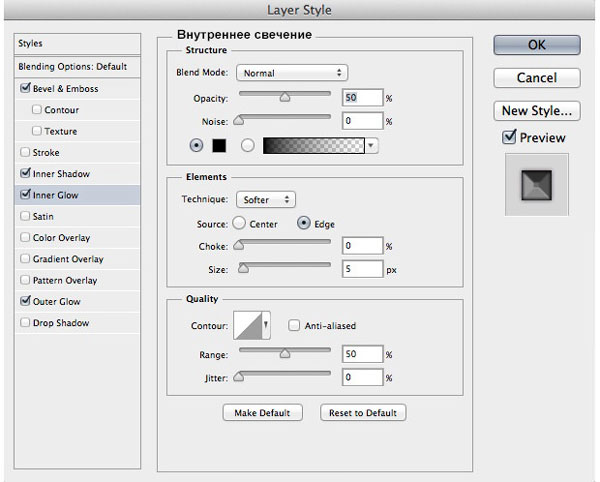Click the Opacity value field
This screenshot has height=482, width=600.
tap(362, 98)
